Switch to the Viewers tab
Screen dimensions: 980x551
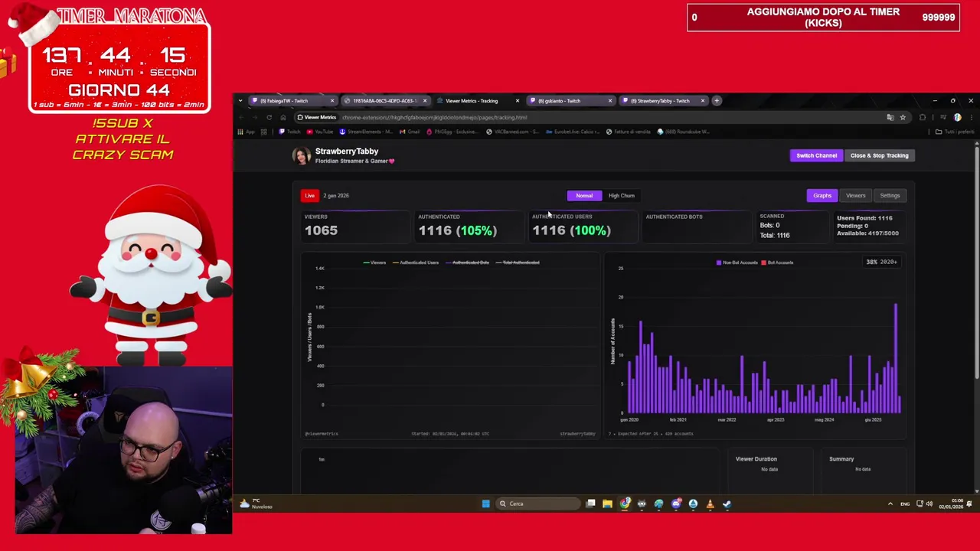click(x=855, y=196)
